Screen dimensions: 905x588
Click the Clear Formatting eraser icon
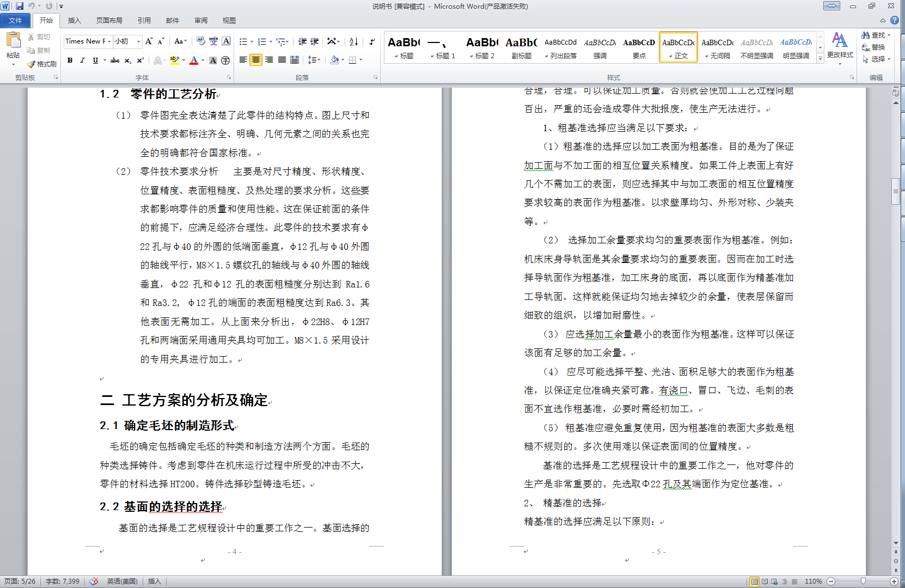click(201, 41)
